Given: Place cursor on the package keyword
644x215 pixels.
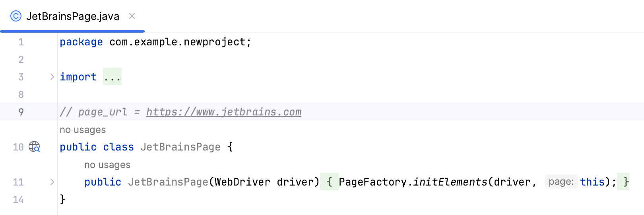Looking at the screenshot, I should 81,42.
